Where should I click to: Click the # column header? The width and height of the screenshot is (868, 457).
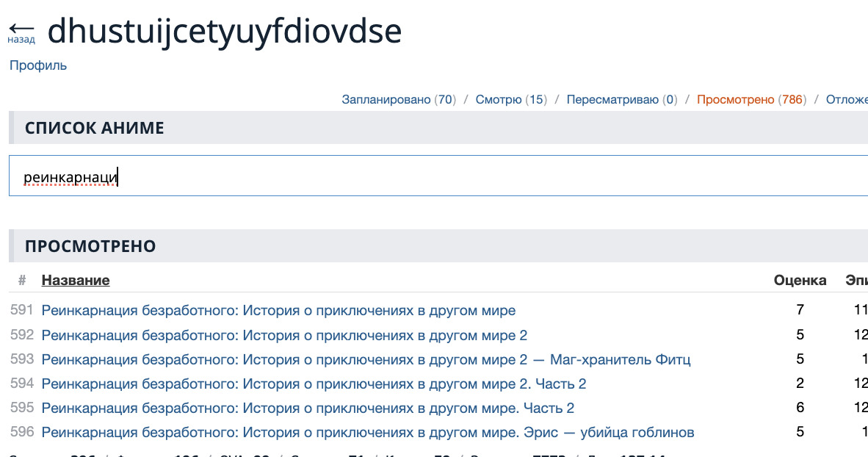pos(22,280)
